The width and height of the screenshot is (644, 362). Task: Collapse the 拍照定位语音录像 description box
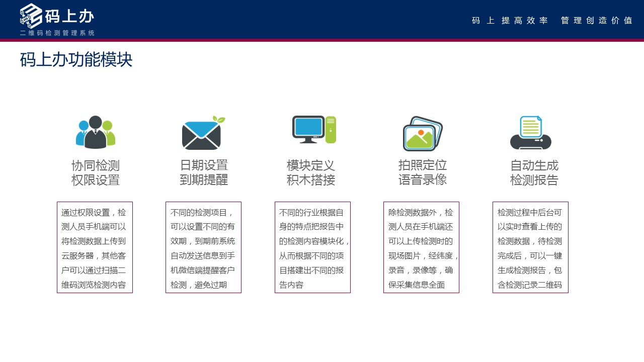[x=422, y=246]
